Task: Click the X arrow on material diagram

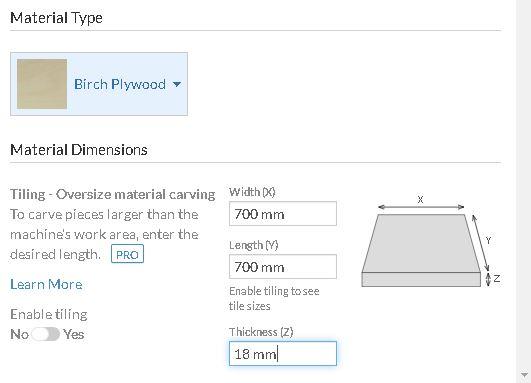Action: pos(421,207)
